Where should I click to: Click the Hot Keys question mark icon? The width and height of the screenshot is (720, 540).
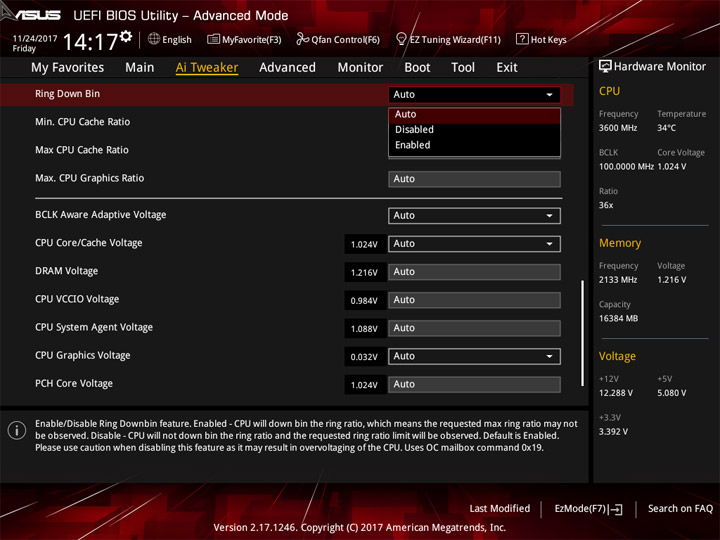coord(522,39)
